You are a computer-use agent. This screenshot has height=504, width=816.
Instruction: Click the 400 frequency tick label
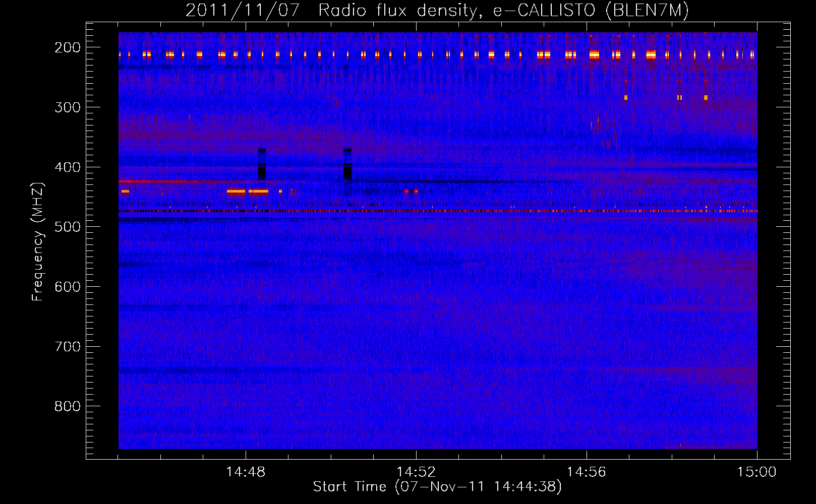click(67, 167)
